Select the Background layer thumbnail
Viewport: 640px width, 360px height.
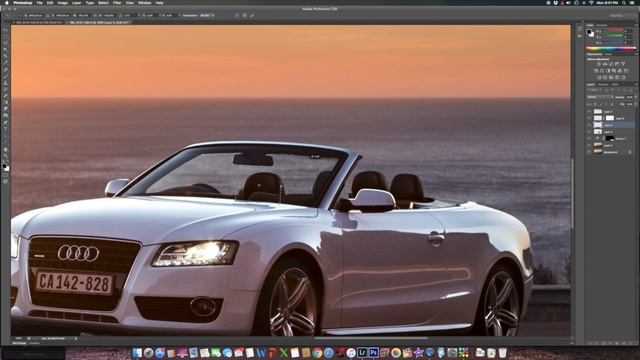[x=598, y=151]
